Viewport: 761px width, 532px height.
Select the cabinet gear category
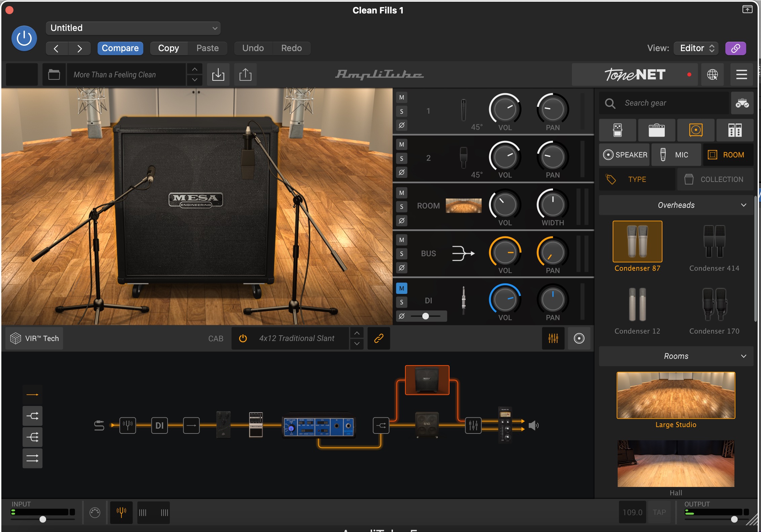696,130
